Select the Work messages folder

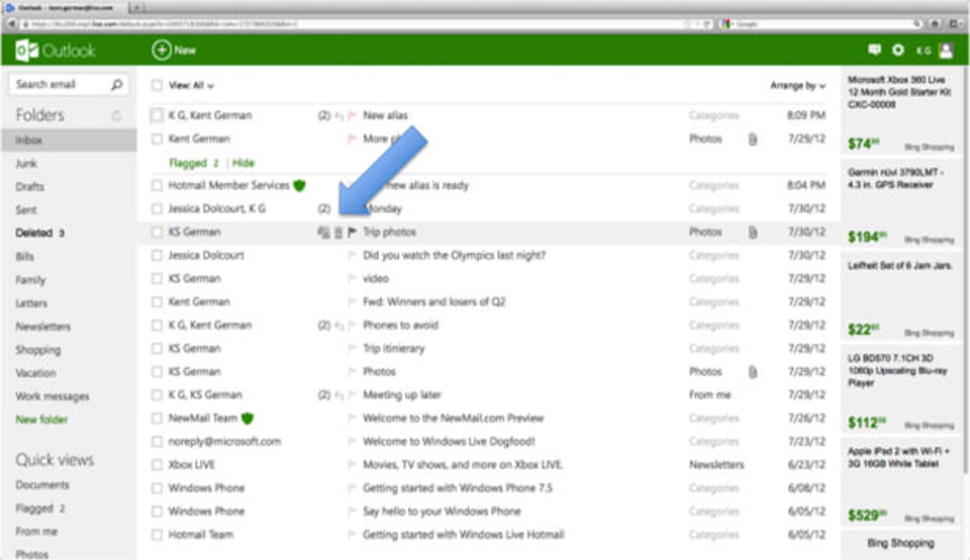(x=52, y=396)
